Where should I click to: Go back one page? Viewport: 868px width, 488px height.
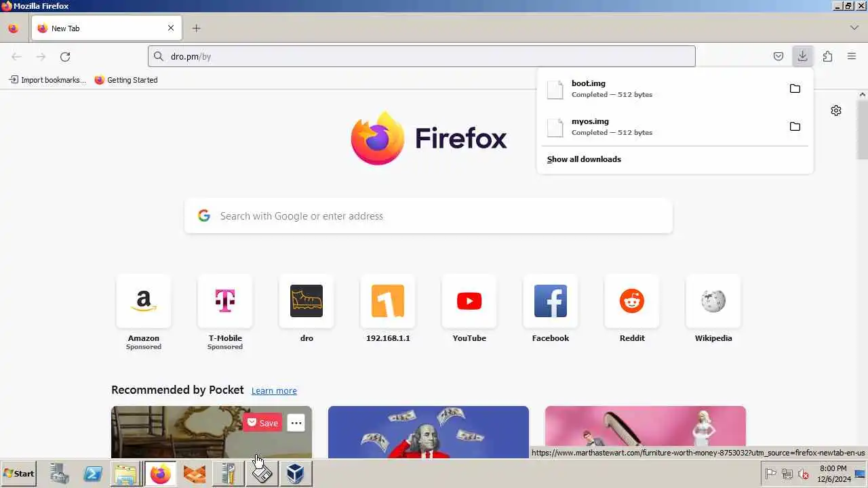[x=17, y=57]
